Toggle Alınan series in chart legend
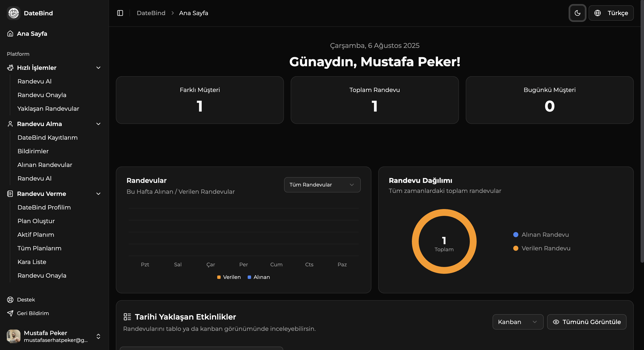The width and height of the screenshot is (644, 350). [x=259, y=277]
